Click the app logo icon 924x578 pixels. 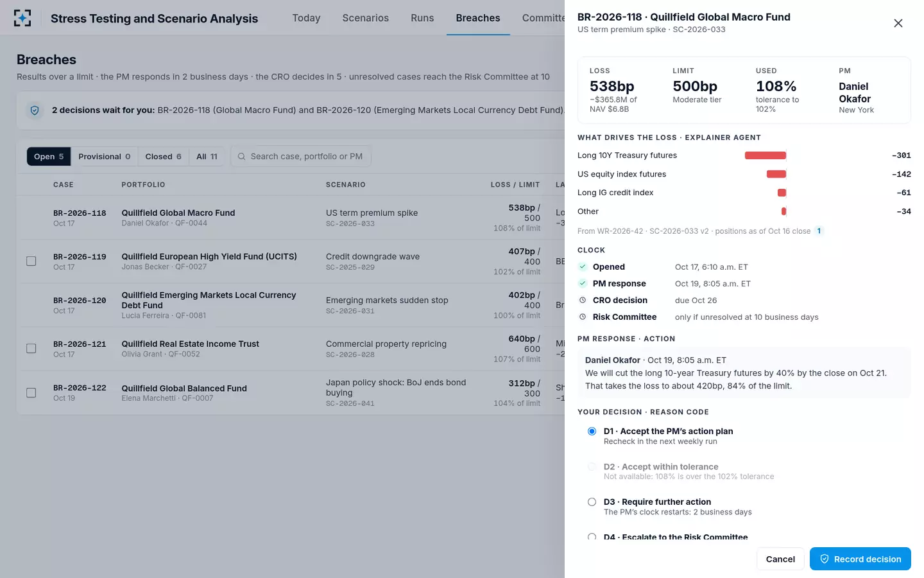(x=22, y=18)
